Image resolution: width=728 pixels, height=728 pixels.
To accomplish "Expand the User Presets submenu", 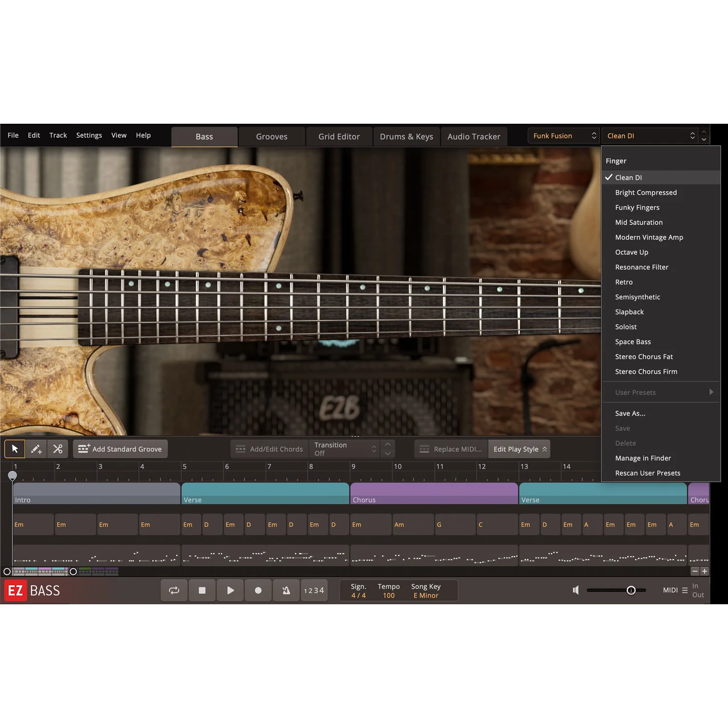I will pyautogui.click(x=660, y=392).
